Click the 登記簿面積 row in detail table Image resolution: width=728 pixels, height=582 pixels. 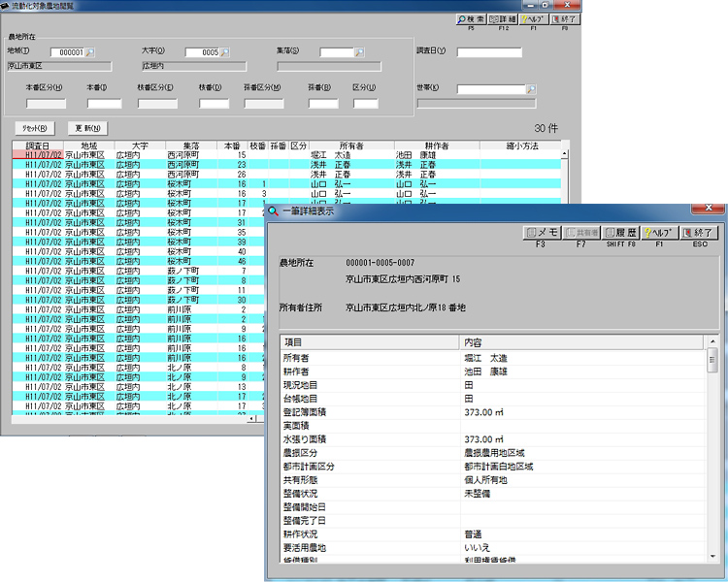[493, 412]
